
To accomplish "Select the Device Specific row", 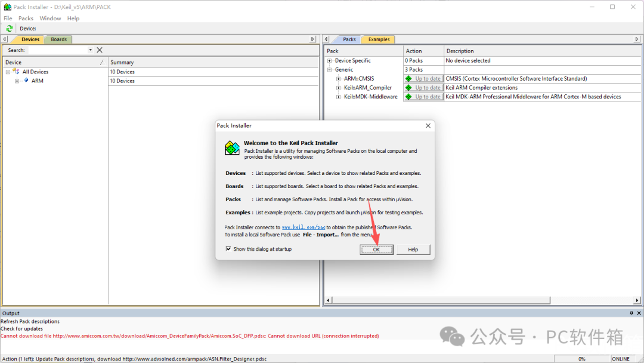I will 353,60.
